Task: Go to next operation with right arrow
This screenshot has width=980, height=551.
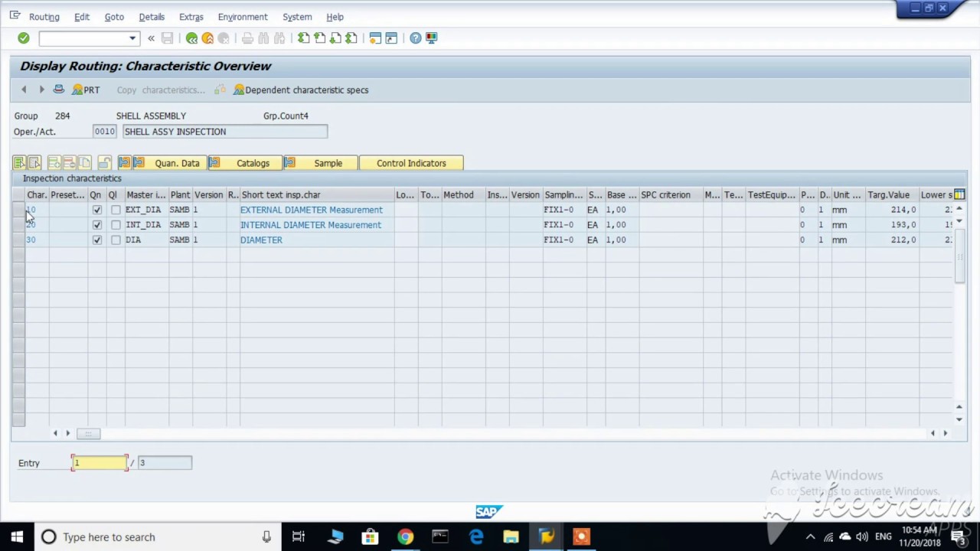Action: [41, 90]
